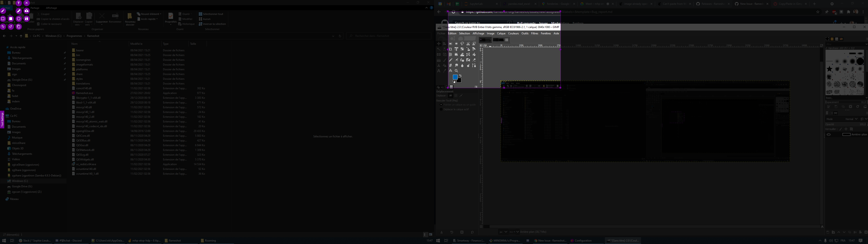Open Slack from the Windows taskbar
Viewport: 868px width, 244px height.
35,241
